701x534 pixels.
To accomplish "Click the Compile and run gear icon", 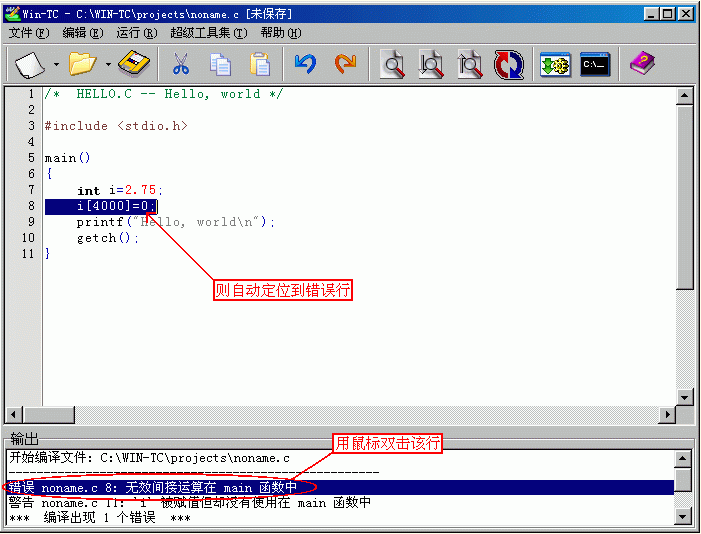I will [x=555, y=64].
